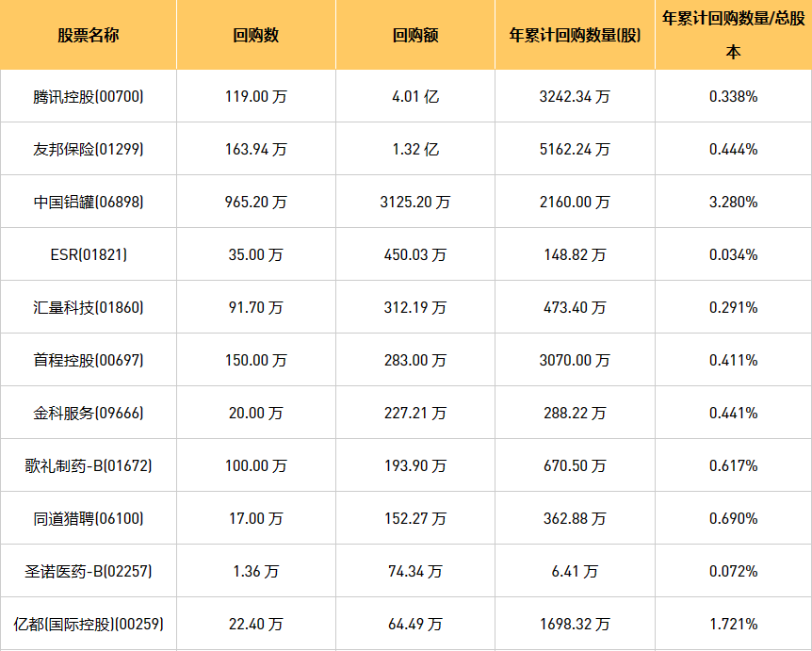Screen dimensions: 812x651
Task: Click the 圣诺医药-B(02257) stock name
Action: point(88,571)
